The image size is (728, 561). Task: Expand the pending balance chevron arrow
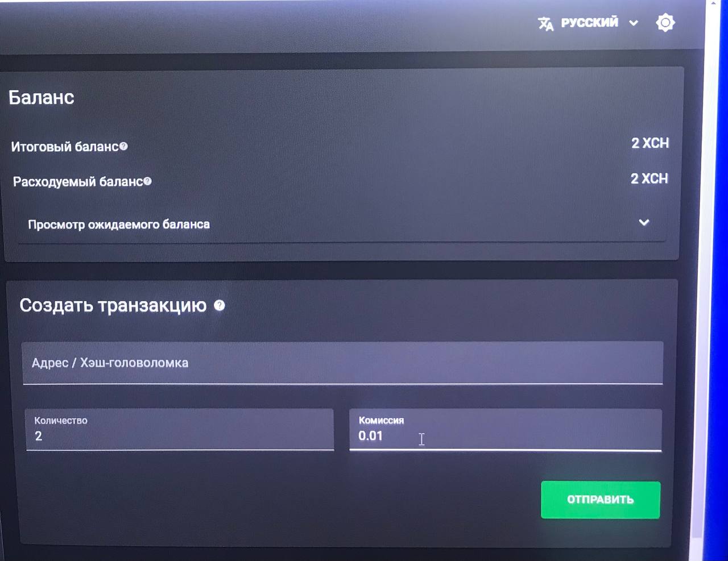point(644,222)
